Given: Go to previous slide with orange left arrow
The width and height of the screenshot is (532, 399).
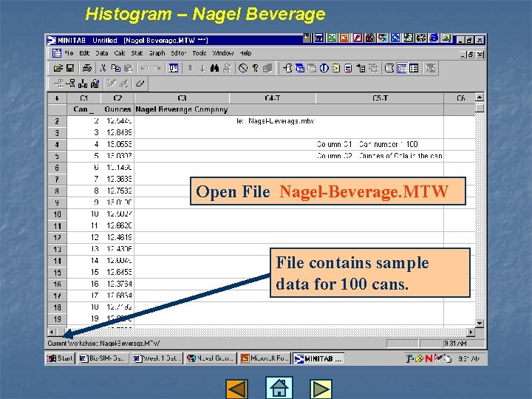Looking at the screenshot, I should click(237, 389).
